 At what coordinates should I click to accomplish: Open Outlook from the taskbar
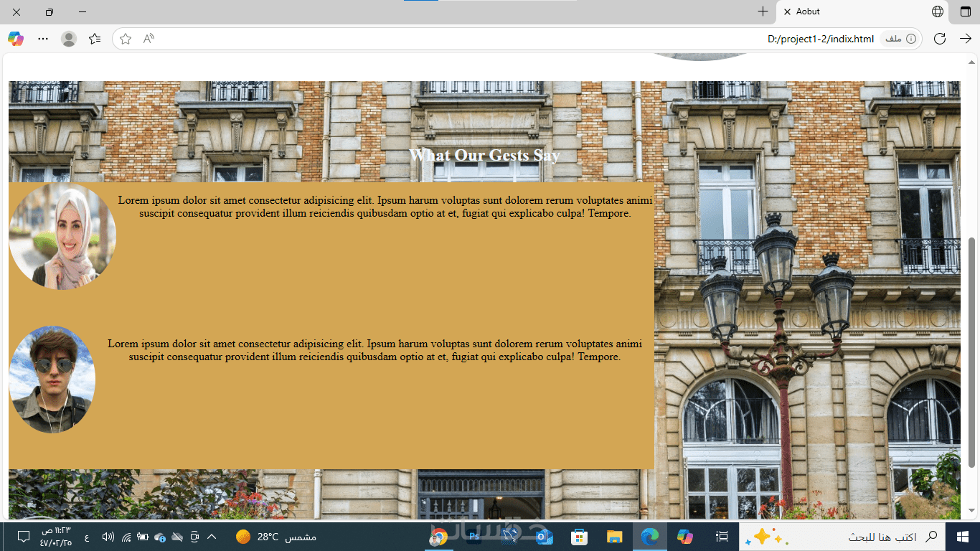[x=545, y=537]
